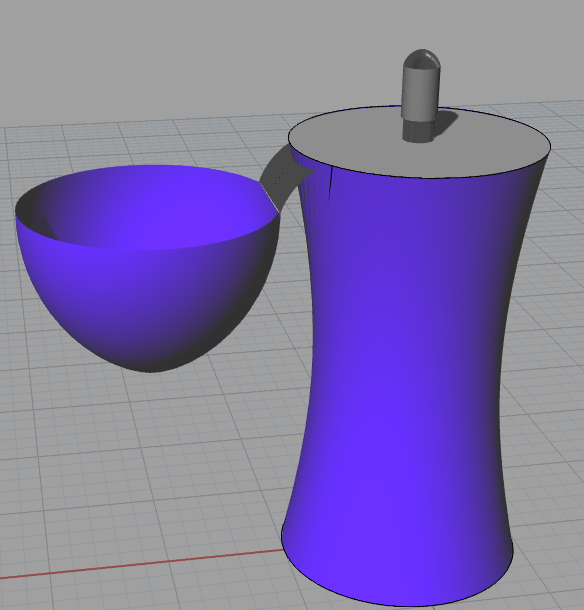Viewport: 584px width, 610px height.
Task: Click the green axis line at the vase base
Action: (431, 608)
